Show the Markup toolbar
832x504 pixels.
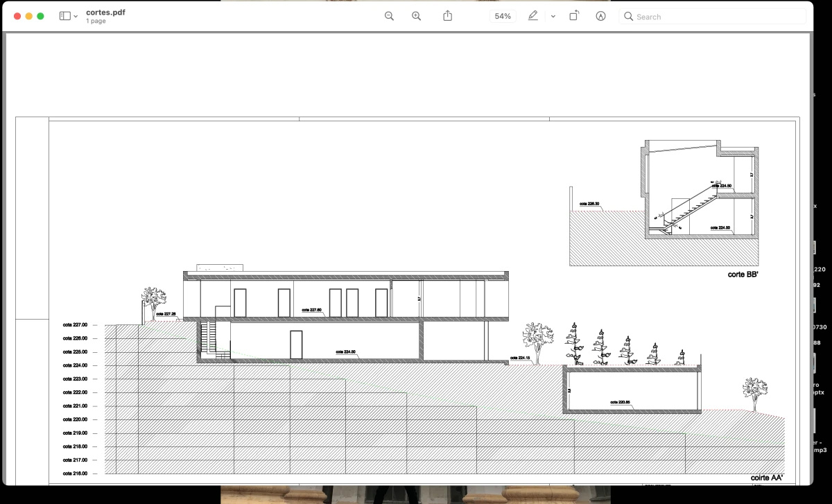(600, 16)
